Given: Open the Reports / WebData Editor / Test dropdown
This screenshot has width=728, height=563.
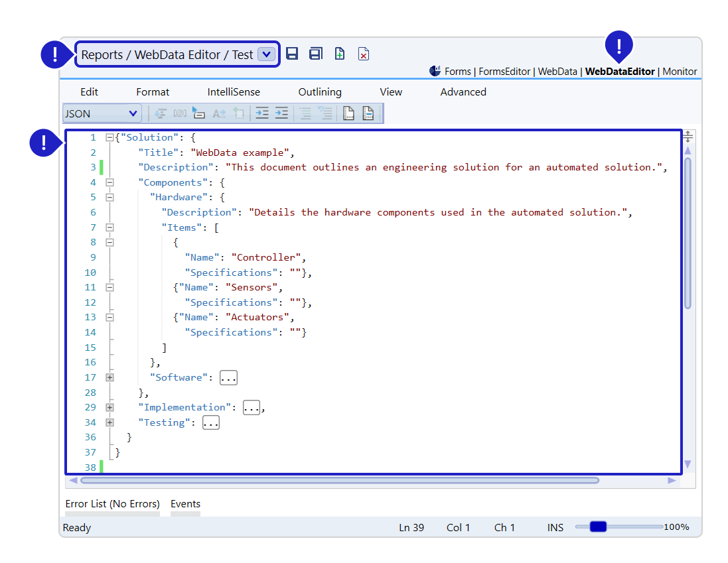Looking at the screenshot, I should (265, 54).
